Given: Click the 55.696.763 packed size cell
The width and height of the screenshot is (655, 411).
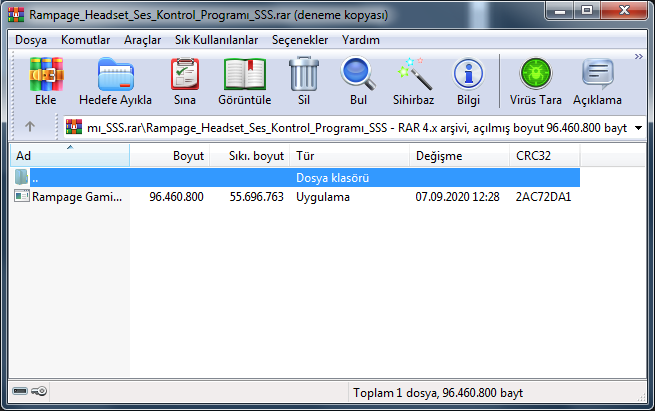Looking at the screenshot, I should [x=256, y=197].
